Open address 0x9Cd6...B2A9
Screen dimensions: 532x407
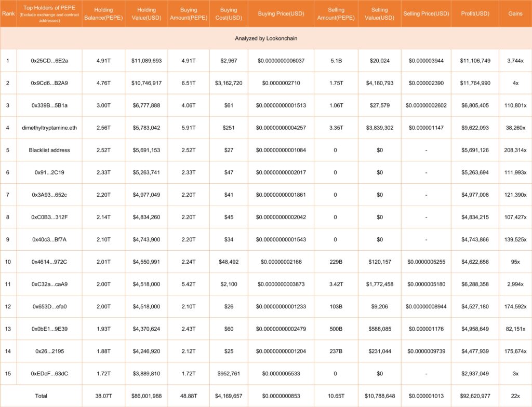49,83
